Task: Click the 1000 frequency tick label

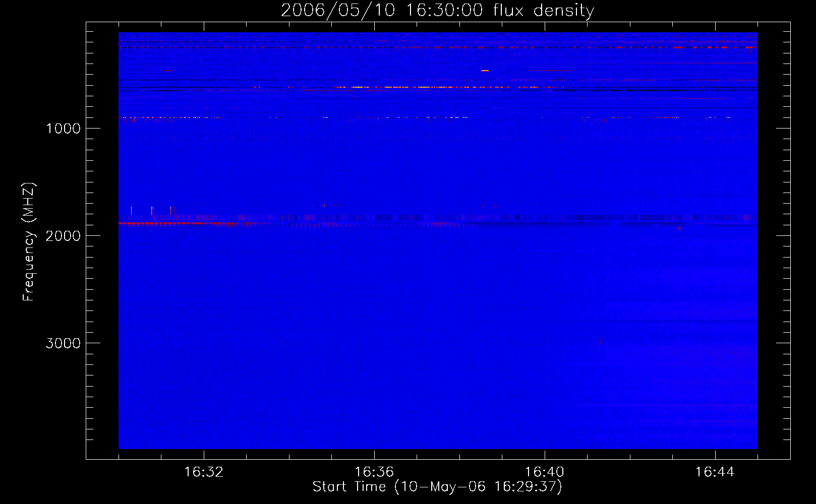Action: 63,129
